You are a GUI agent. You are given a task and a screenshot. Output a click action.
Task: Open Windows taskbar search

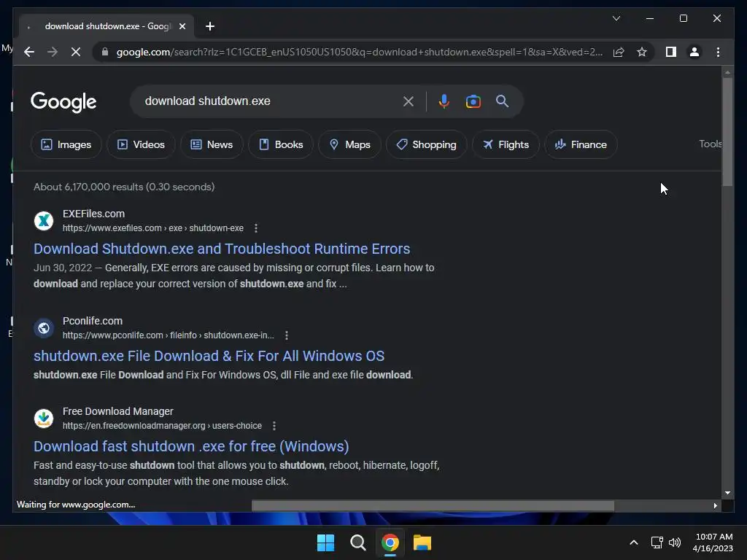tap(357, 542)
